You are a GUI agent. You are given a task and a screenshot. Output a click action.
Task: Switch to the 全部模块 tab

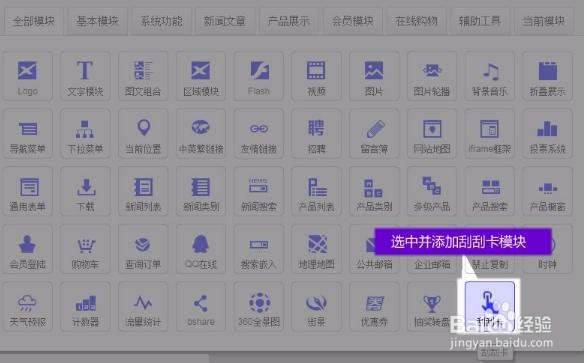click(x=33, y=21)
